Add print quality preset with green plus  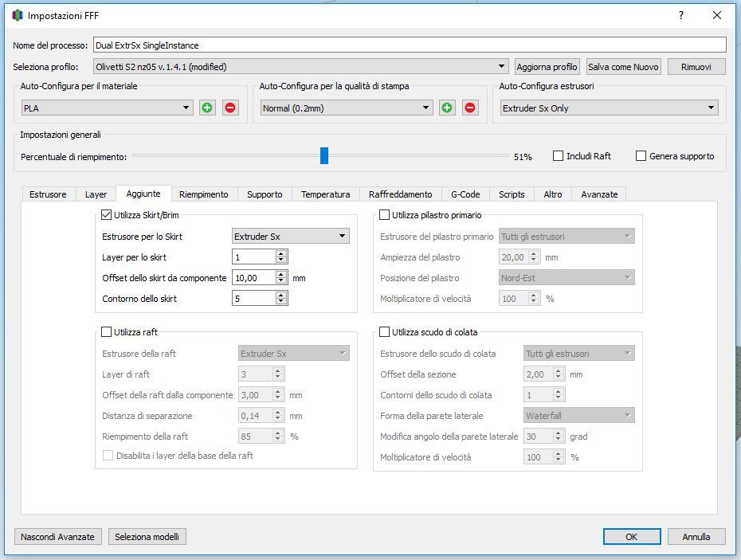tap(447, 108)
